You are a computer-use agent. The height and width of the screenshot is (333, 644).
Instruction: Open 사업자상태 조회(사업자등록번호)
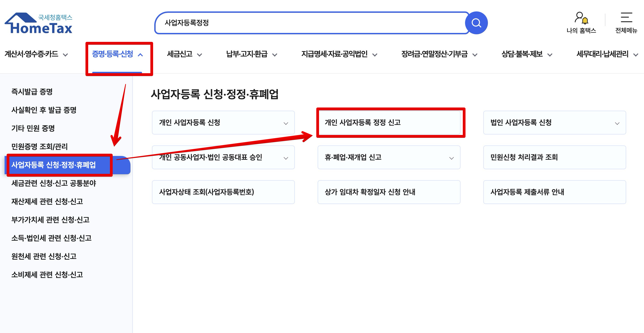click(223, 192)
